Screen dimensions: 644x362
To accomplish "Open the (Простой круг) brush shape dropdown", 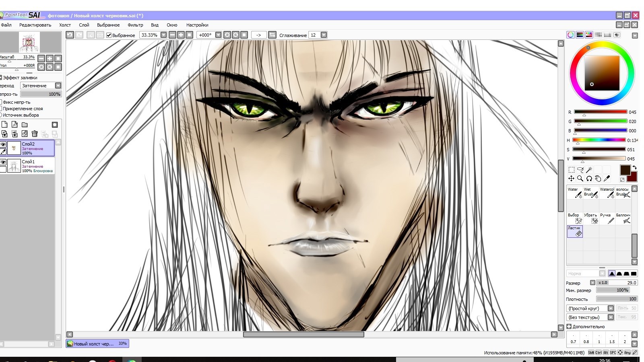I will [611, 309].
